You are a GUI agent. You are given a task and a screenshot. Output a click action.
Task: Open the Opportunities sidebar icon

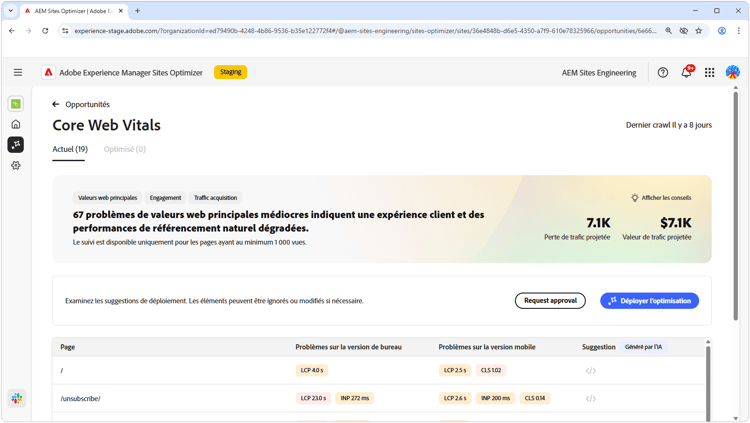point(16,145)
